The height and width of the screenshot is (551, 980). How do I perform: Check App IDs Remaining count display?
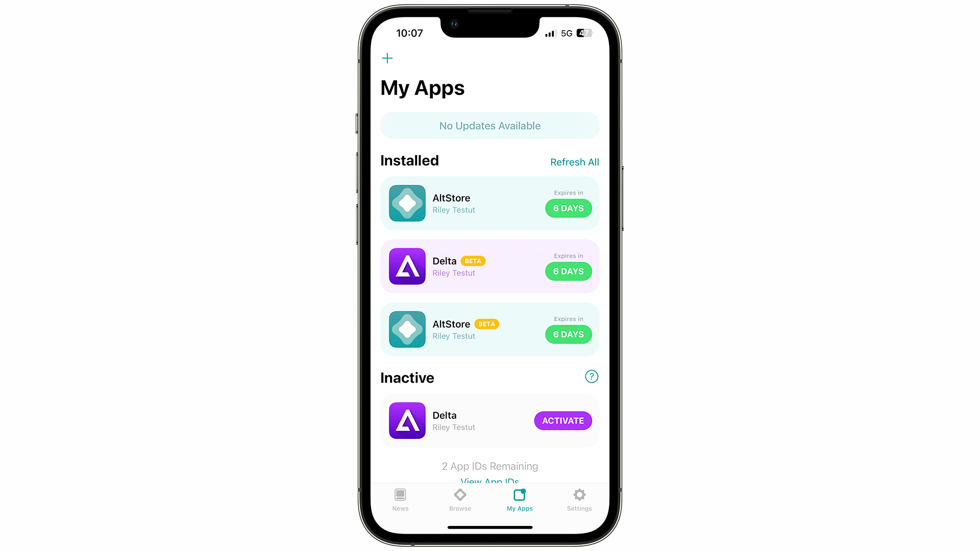click(489, 466)
